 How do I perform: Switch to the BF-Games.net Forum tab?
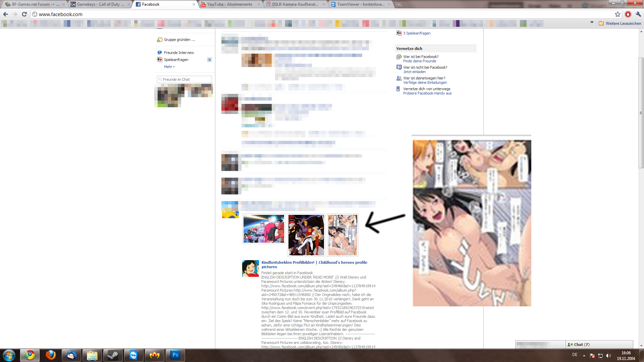click(35, 4)
